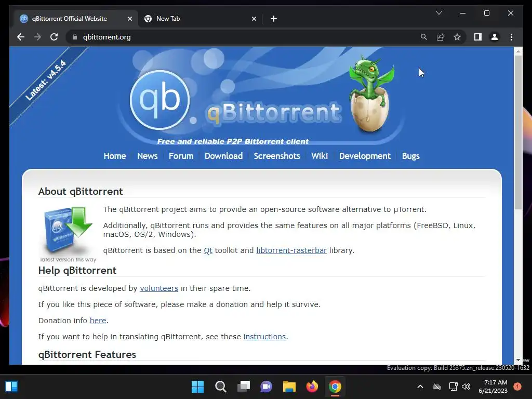Open the Chrome three-dot menu
This screenshot has width=532, height=399.
coord(511,37)
